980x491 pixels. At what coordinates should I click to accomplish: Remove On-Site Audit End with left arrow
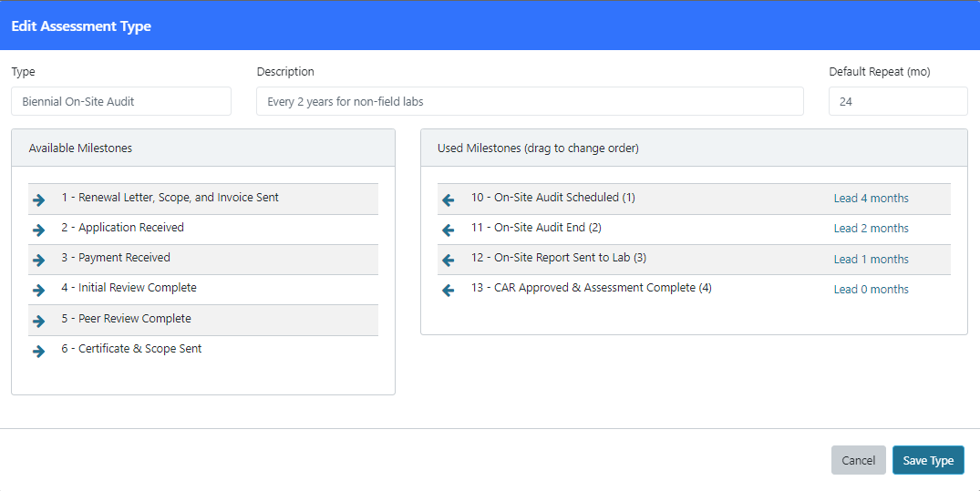coord(449,230)
